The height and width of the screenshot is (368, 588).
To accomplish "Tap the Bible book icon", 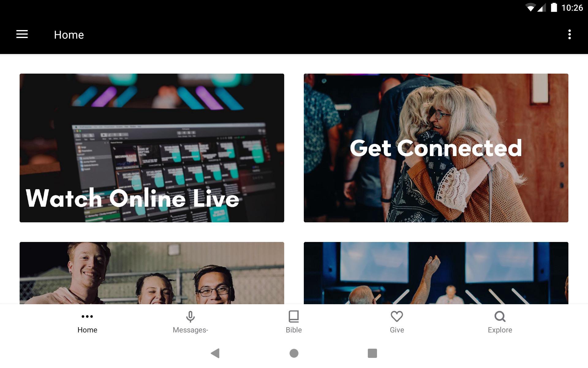I will 294,316.
